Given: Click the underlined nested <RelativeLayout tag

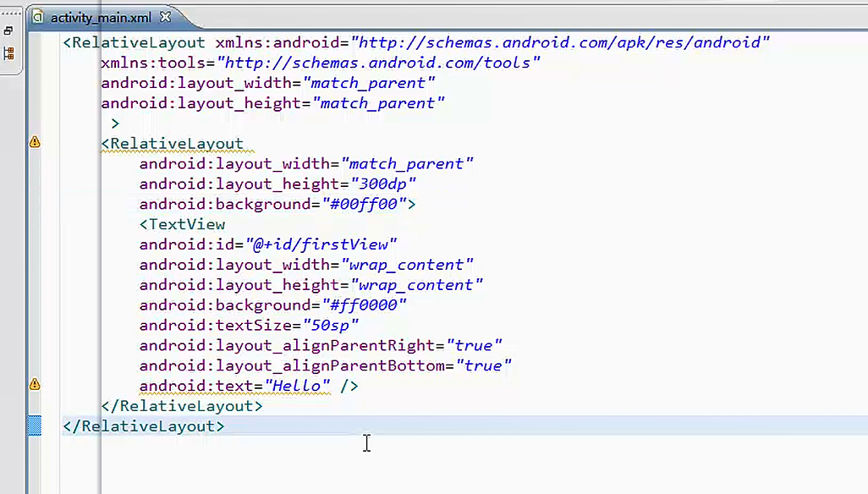Looking at the screenshot, I should pyautogui.click(x=173, y=144).
